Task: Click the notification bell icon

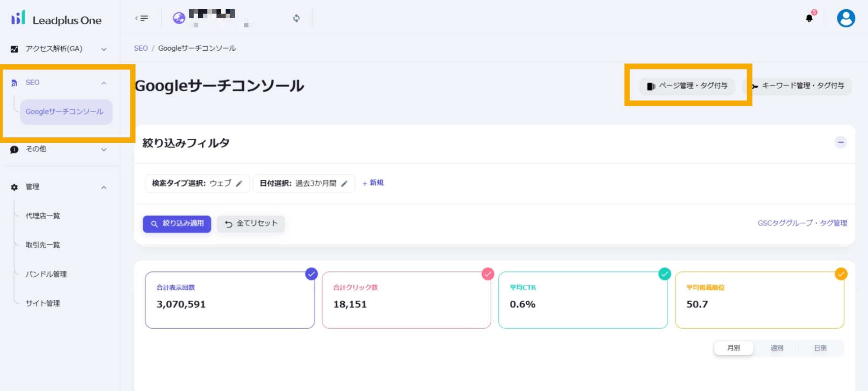Action: [x=809, y=18]
